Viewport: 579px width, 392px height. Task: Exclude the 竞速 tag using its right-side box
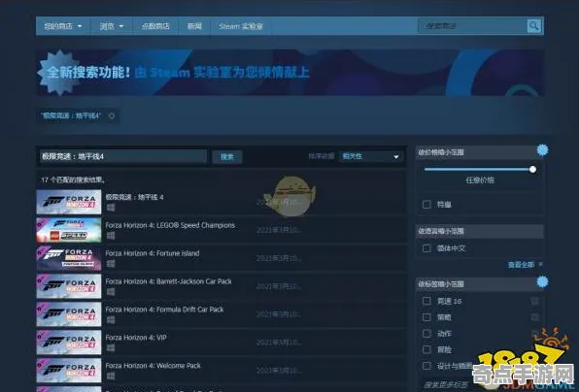pyautogui.click(x=534, y=302)
